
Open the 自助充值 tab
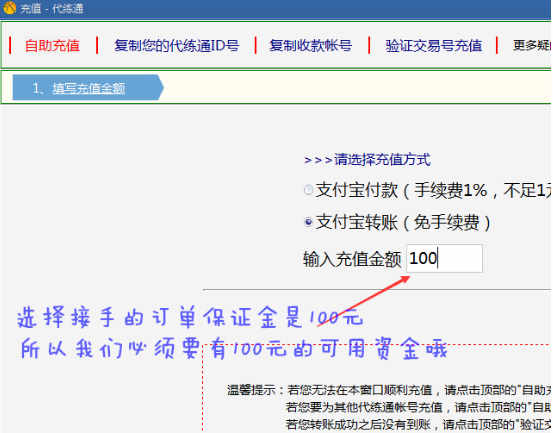coord(52,46)
